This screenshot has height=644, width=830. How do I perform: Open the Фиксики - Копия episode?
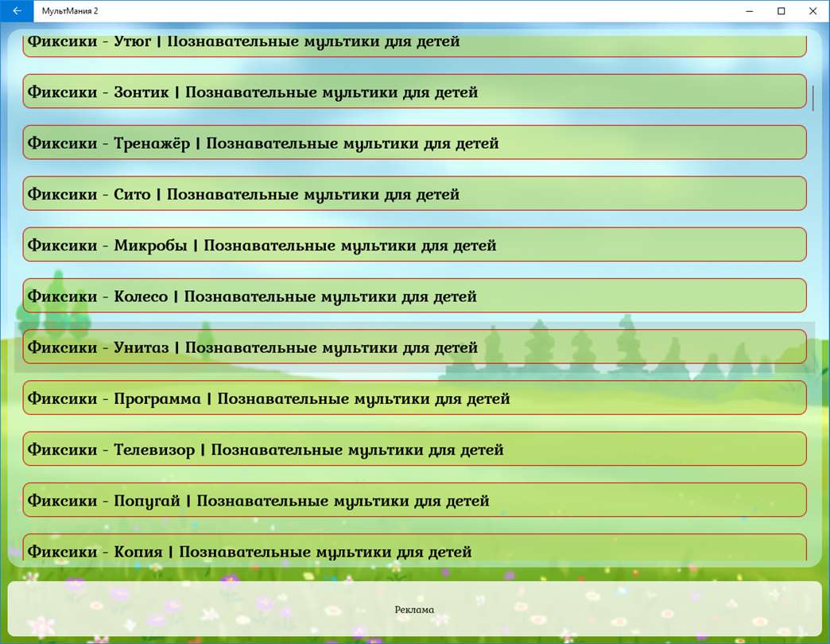(x=414, y=547)
